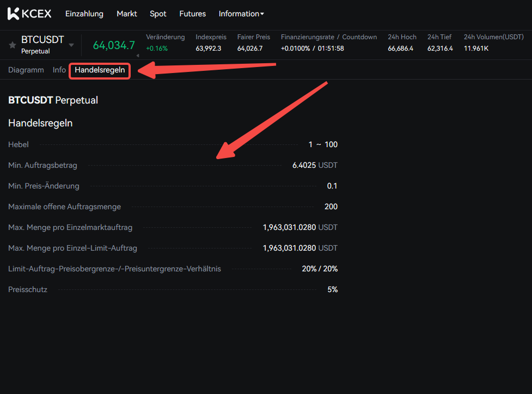Click the Hebel row value 1 ~ 100
Screen dimensions: 532x394
pos(323,144)
